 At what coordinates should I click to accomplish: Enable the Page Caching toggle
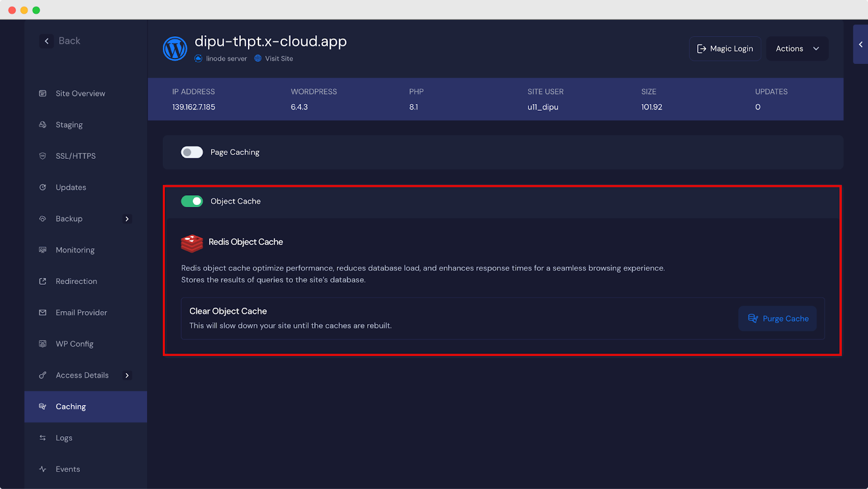[192, 152]
